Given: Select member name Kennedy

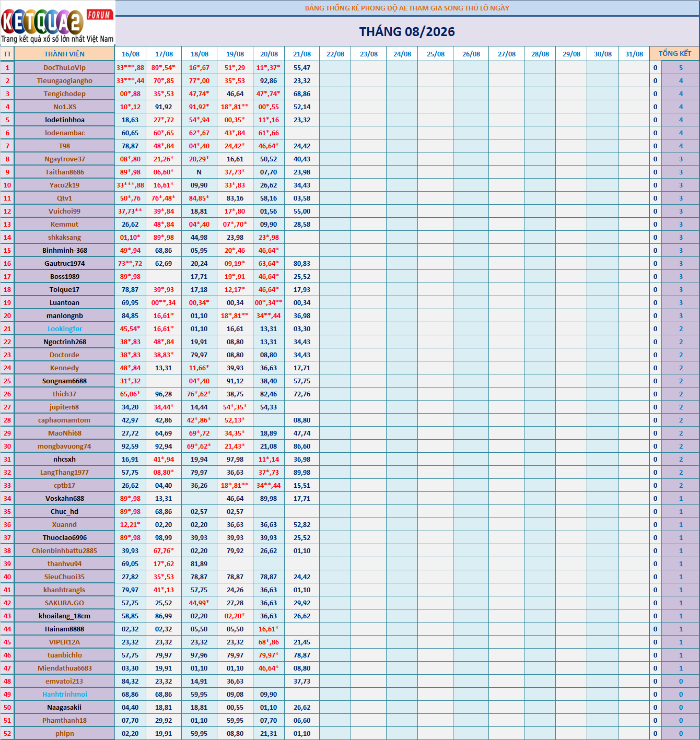Looking at the screenshot, I should [64, 368].
